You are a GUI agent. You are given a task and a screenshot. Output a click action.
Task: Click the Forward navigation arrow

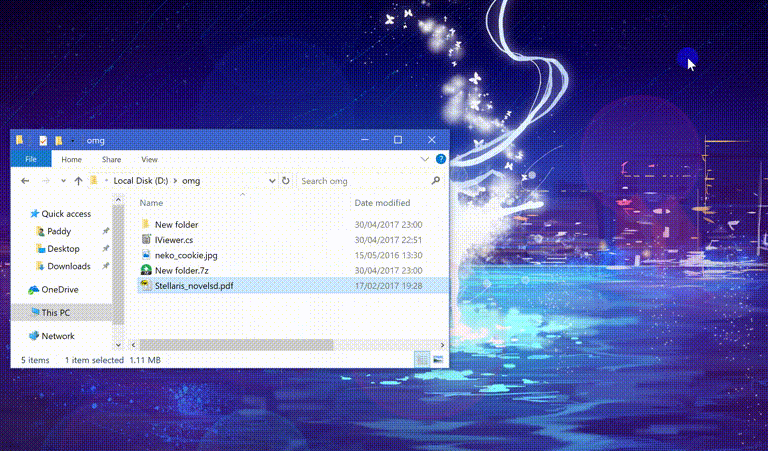click(46, 181)
